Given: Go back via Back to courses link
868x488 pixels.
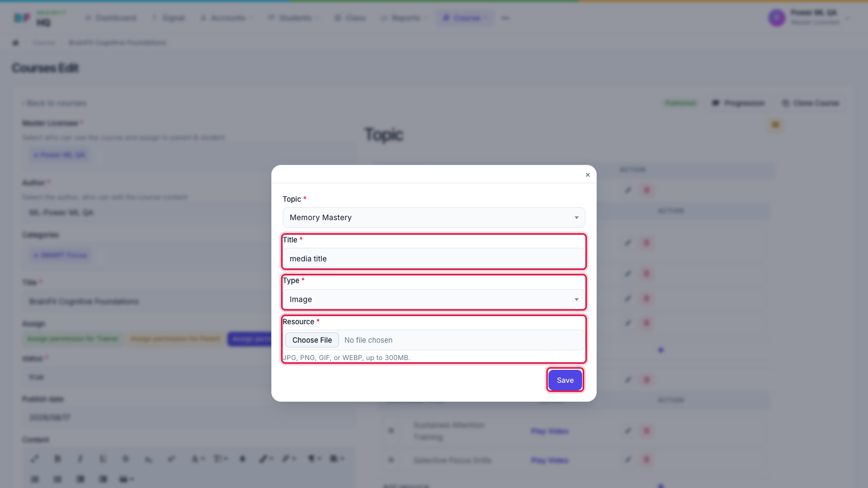Looking at the screenshot, I should pyautogui.click(x=54, y=103).
